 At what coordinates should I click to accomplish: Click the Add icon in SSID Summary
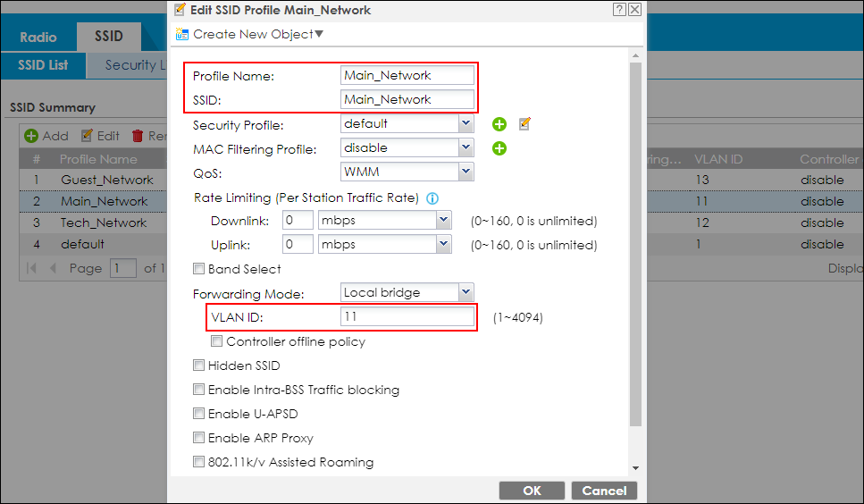click(x=31, y=136)
